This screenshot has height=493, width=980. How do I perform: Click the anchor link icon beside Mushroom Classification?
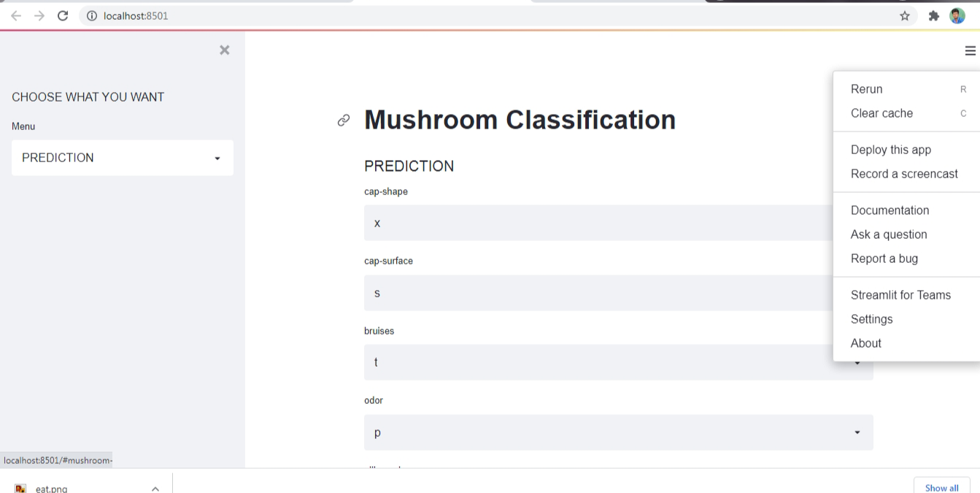(343, 120)
